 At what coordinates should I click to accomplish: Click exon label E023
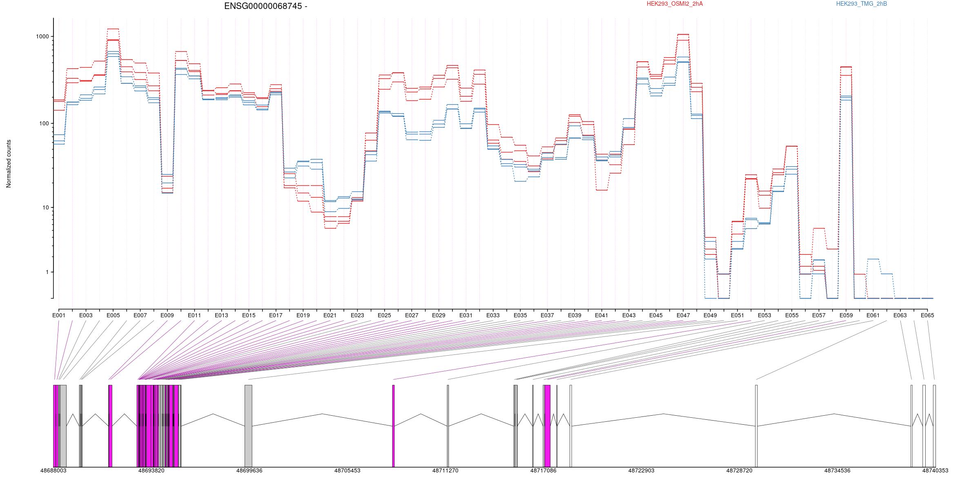[x=357, y=315]
